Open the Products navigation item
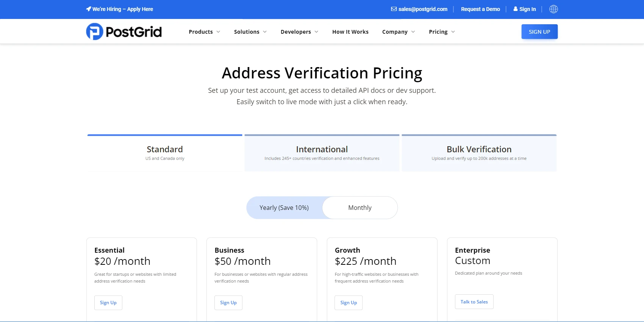The image size is (644, 322). pyautogui.click(x=201, y=32)
